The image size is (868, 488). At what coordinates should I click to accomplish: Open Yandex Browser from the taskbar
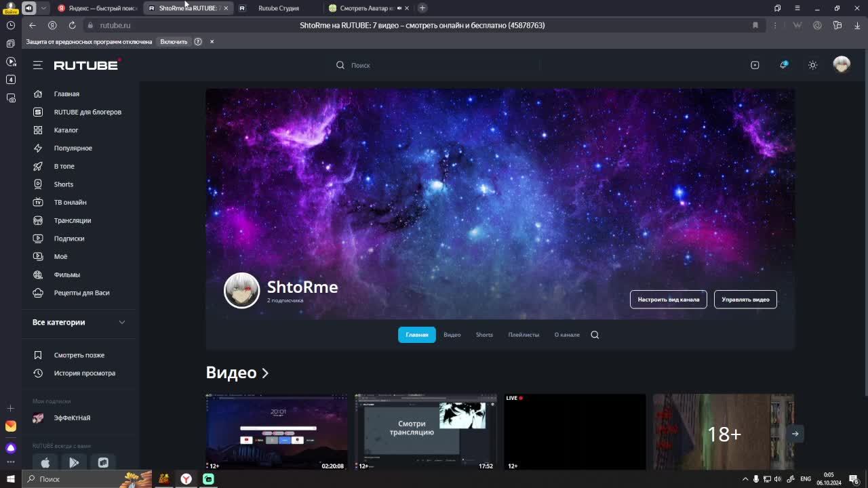[186, 479]
